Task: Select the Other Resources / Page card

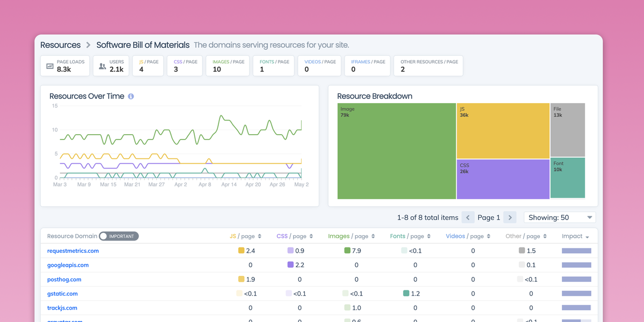Action: tap(428, 66)
